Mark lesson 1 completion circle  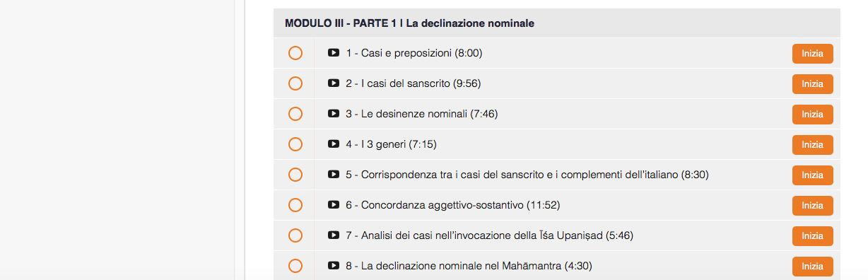(x=295, y=53)
